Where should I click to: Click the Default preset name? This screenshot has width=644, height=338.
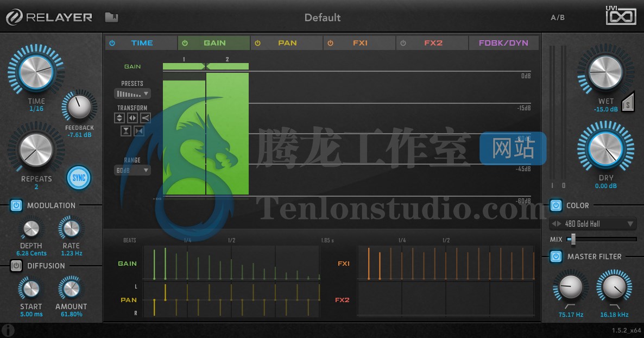click(323, 17)
